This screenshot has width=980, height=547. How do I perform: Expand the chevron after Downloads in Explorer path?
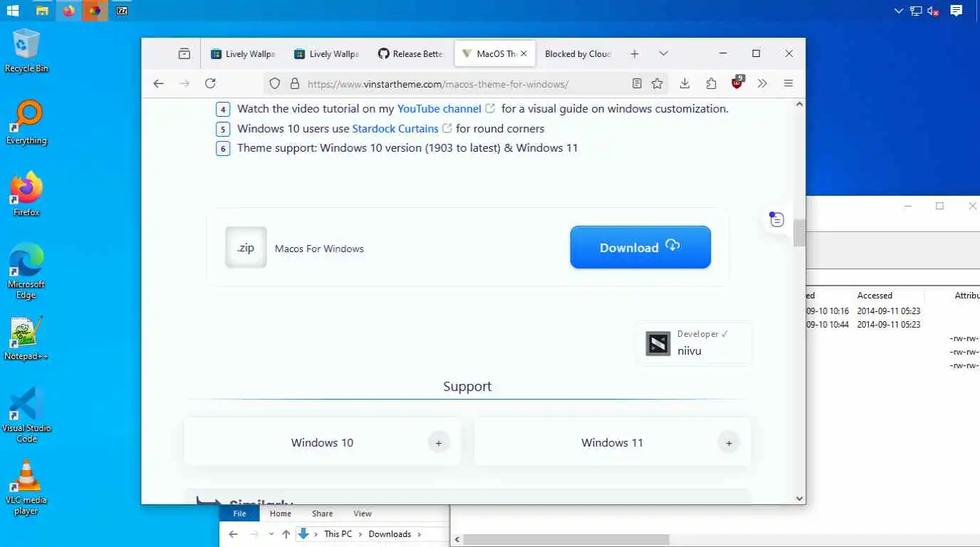[419, 534]
